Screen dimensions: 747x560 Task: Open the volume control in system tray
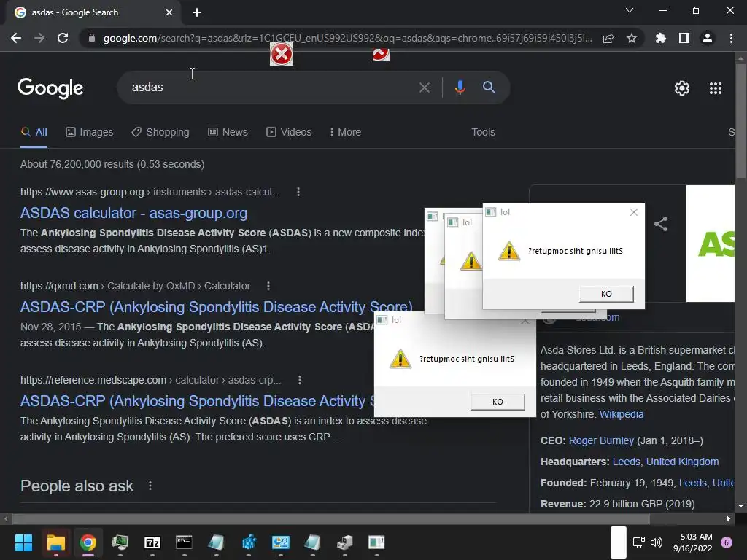click(656, 542)
